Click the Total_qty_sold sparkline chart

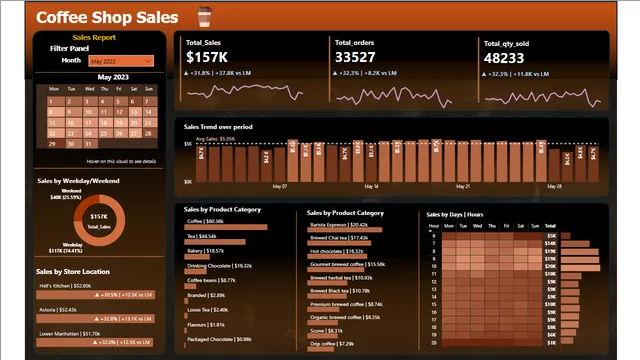543,98
